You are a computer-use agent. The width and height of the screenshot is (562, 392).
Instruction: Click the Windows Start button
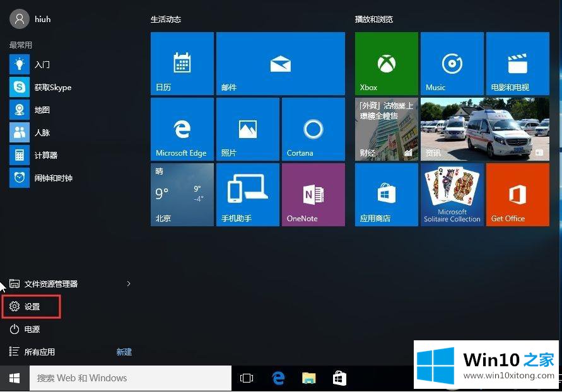tap(15, 378)
